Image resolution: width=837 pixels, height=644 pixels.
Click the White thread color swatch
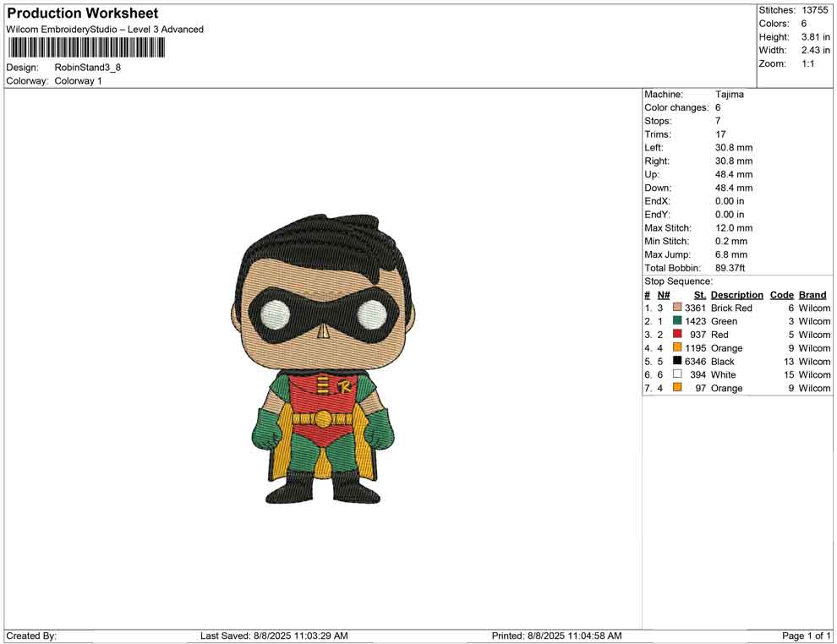click(677, 374)
